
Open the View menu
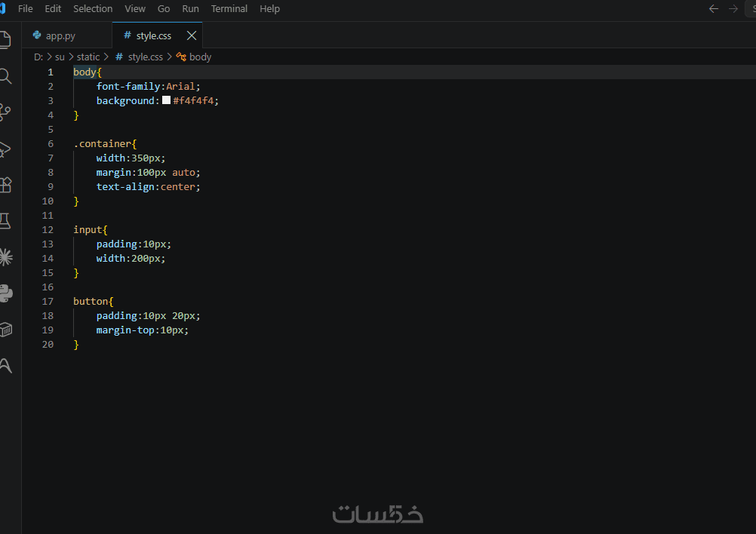[135, 9]
